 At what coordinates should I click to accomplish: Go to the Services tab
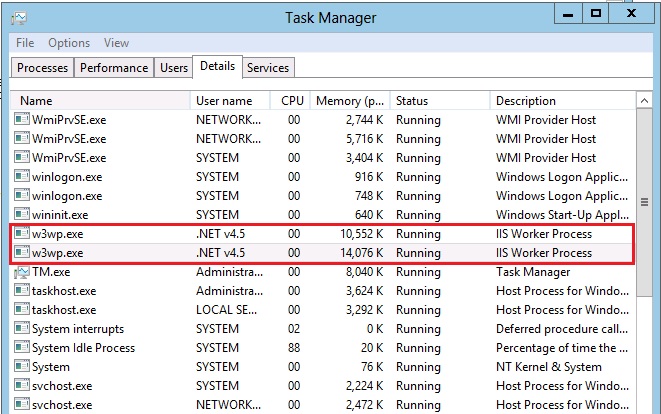pyautogui.click(x=268, y=68)
